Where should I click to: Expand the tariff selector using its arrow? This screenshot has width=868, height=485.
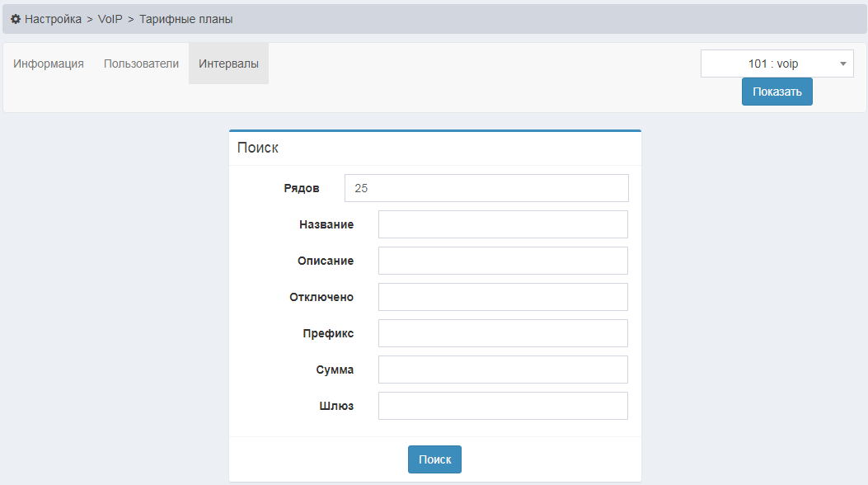tap(842, 64)
